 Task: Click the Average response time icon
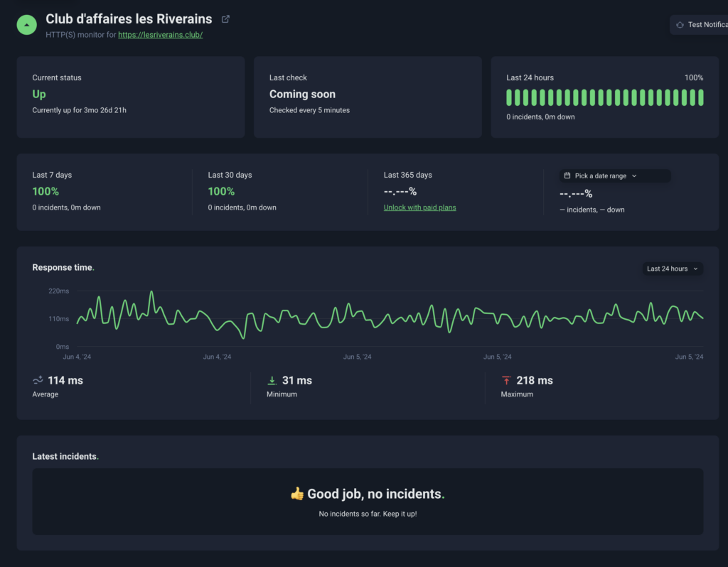(38, 380)
